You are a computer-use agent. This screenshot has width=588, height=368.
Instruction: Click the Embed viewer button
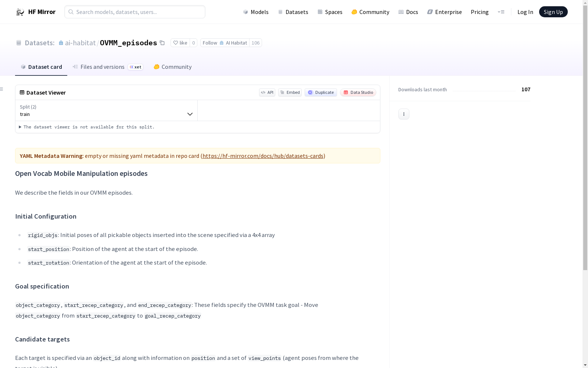tap(290, 92)
